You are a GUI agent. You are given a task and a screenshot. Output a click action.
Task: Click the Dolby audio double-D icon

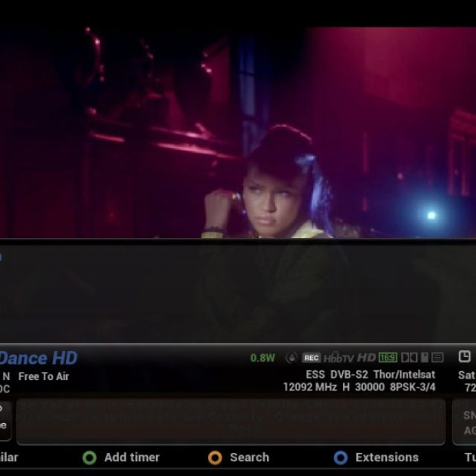[x=409, y=358]
